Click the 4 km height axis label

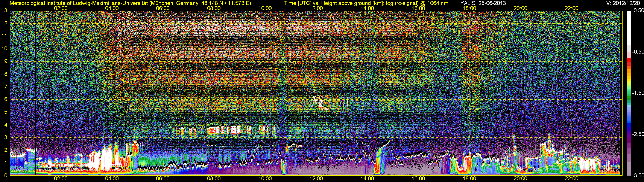[x=6, y=125]
